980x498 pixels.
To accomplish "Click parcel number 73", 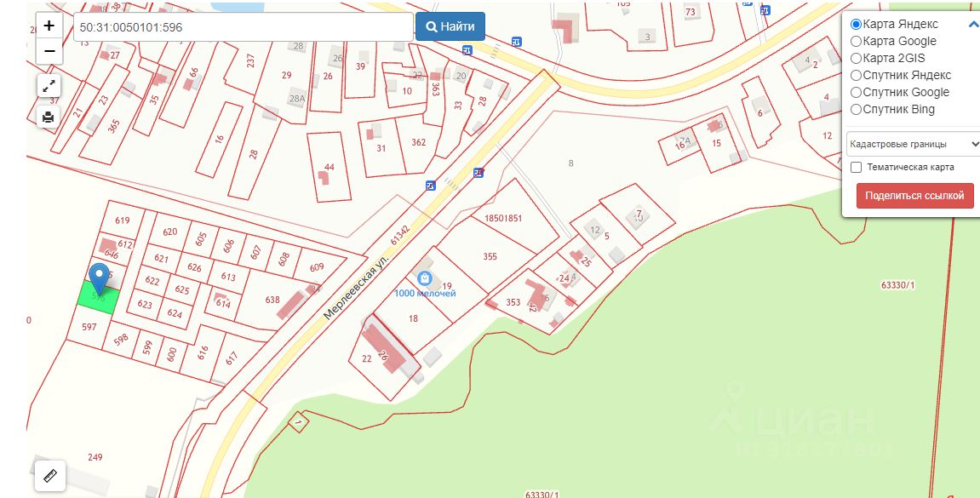I will (690, 12).
